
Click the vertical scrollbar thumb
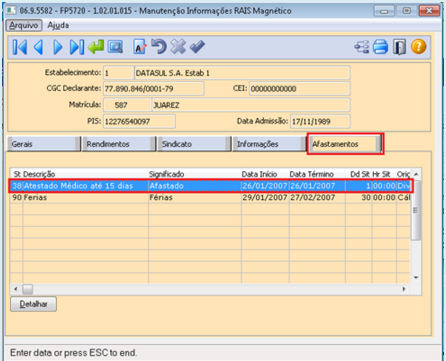tap(416, 210)
